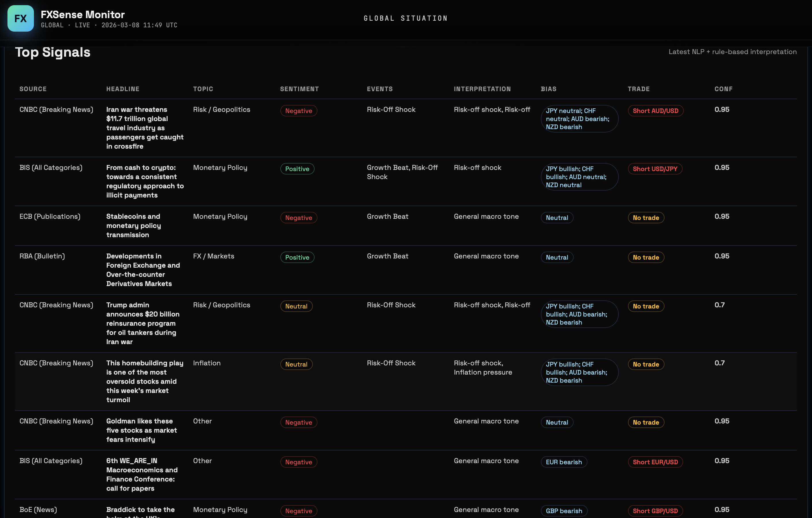This screenshot has height=518, width=812.
Task: Open the Trump admin reinsurance program headline
Action: click(143, 323)
